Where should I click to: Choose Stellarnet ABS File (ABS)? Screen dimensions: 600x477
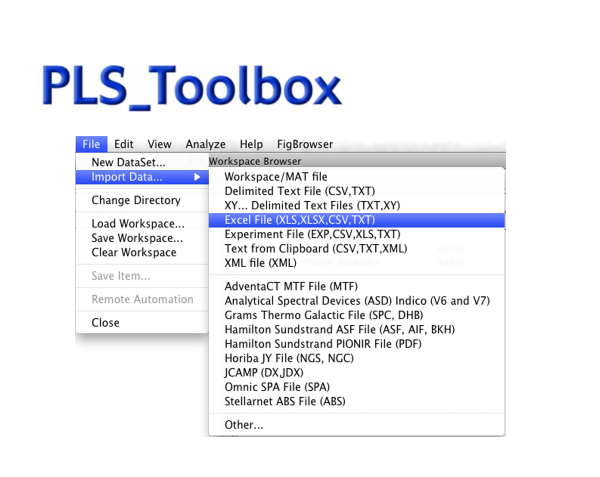tap(357, 402)
